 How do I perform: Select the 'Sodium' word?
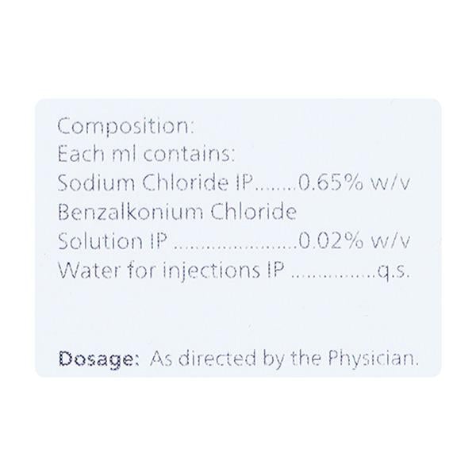[x=87, y=183]
